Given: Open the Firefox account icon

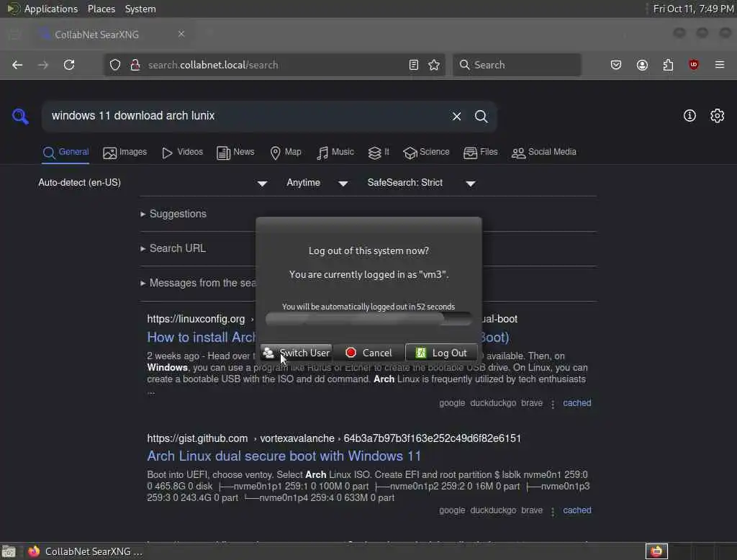Looking at the screenshot, I should pyautogui.click(x=642, y=65).
